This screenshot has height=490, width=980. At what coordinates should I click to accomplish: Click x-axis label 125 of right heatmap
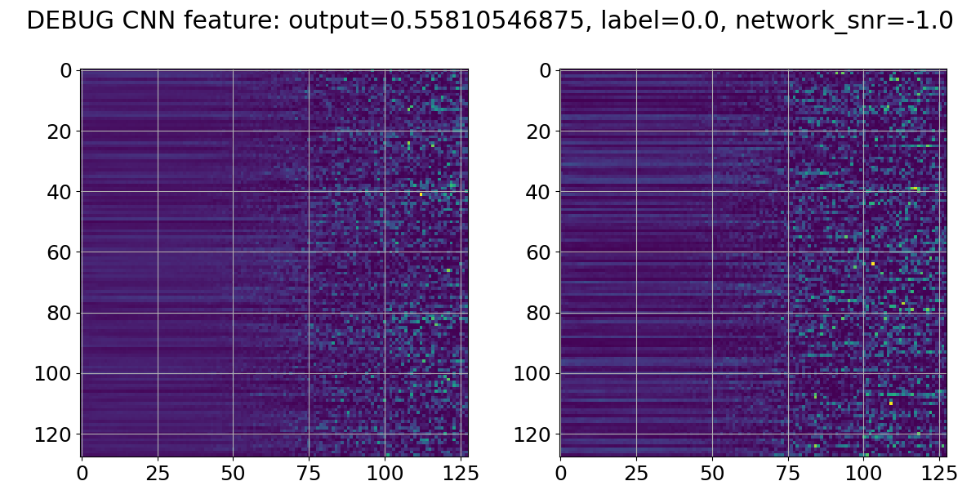pyautogui.click(x=939, y=472)
